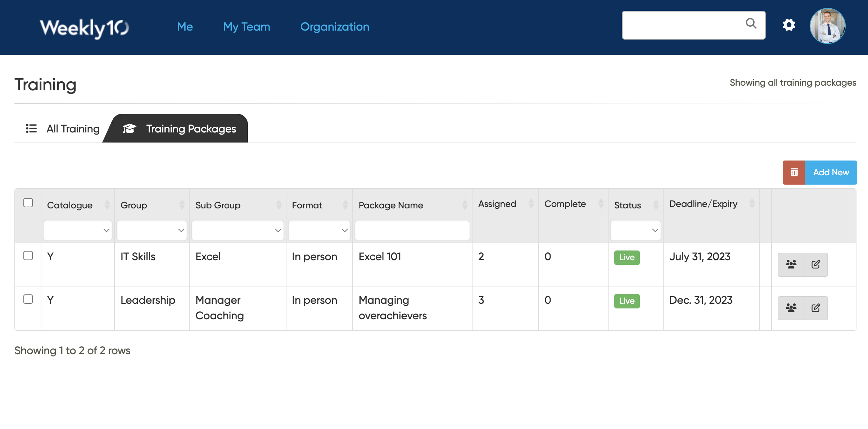This screenshot has width=868, height=429.
Task: Open the My Team menu
Action: tap(247, 27)
